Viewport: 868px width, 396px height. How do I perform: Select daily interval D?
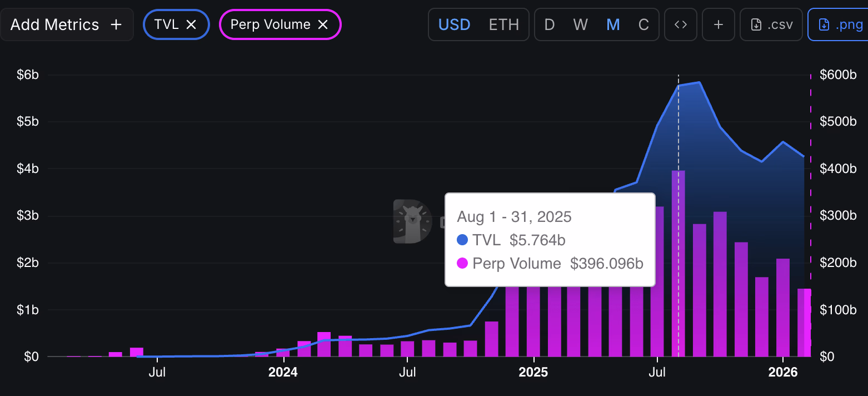[549, 24]
